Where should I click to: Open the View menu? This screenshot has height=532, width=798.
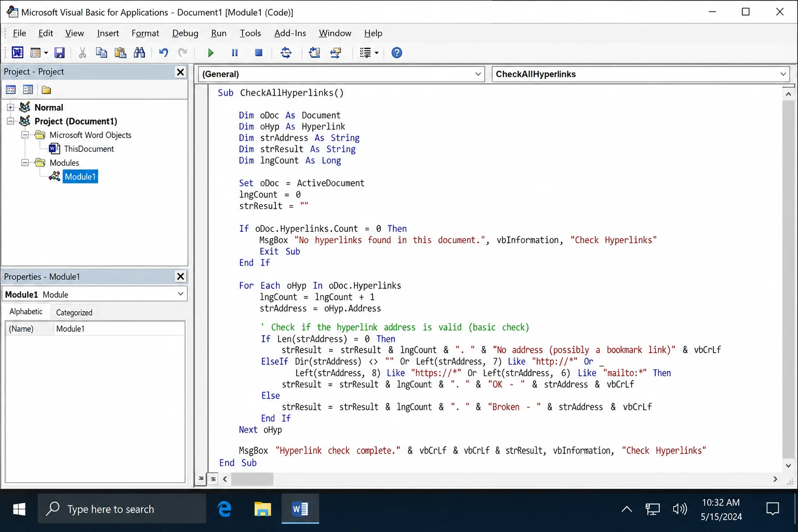pyautogui.click(x=74, y=33)
